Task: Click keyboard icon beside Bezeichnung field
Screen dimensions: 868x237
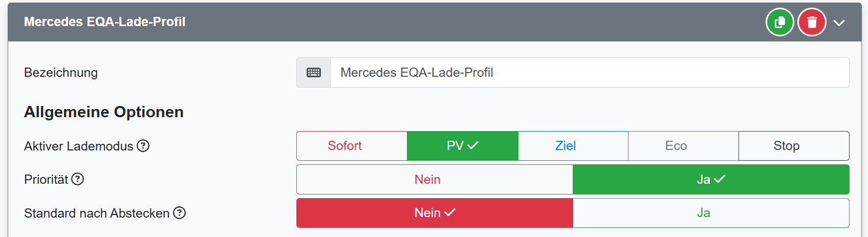Action: [x=314, y=73]
